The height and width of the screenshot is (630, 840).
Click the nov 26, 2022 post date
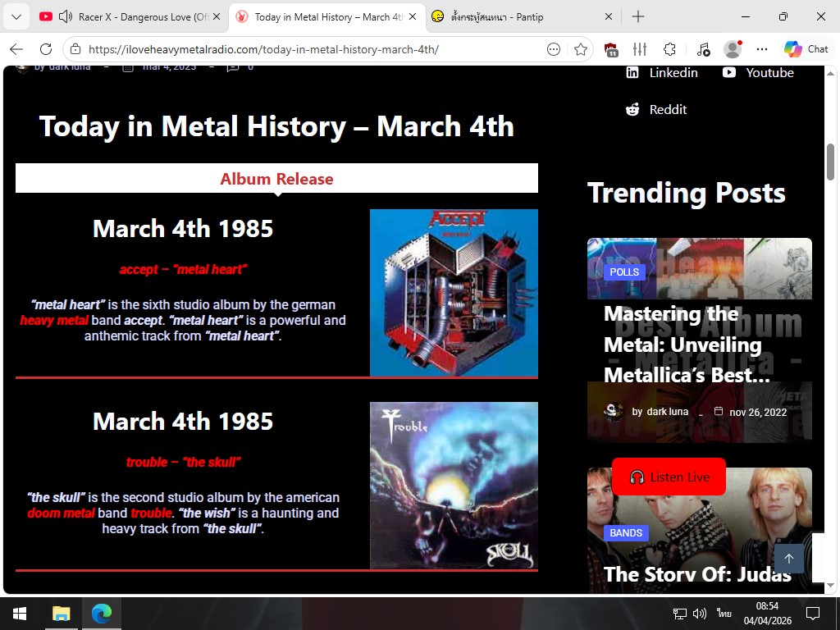(758, 412)
